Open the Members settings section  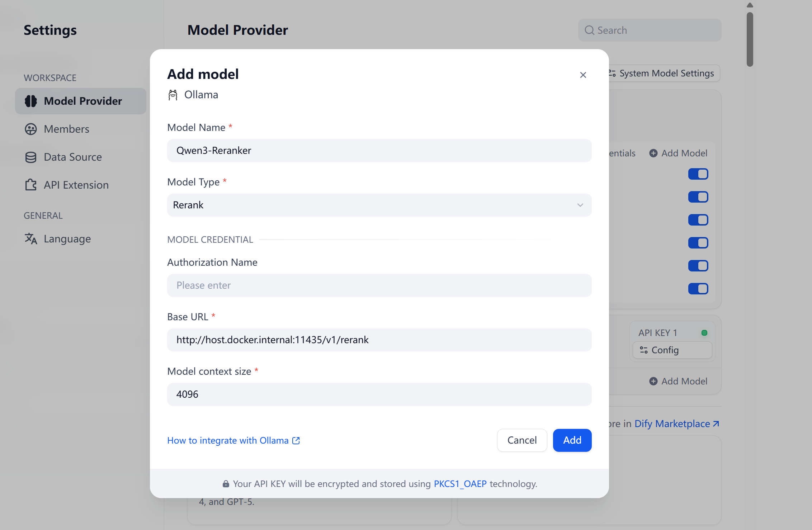[66, 129]
